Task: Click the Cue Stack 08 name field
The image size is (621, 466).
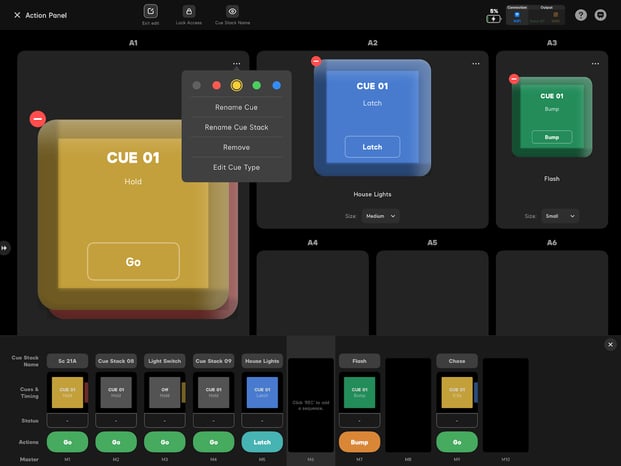Action: 116,361
